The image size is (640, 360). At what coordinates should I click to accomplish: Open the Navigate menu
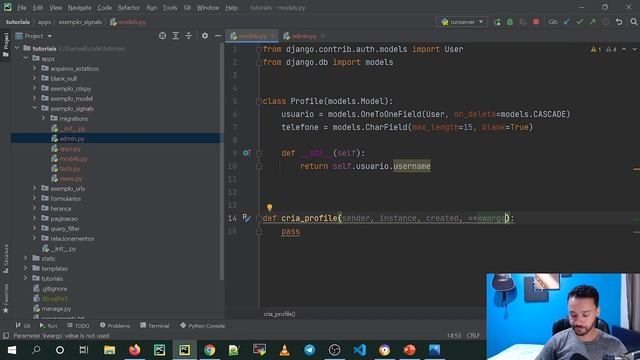pos(80,8)
